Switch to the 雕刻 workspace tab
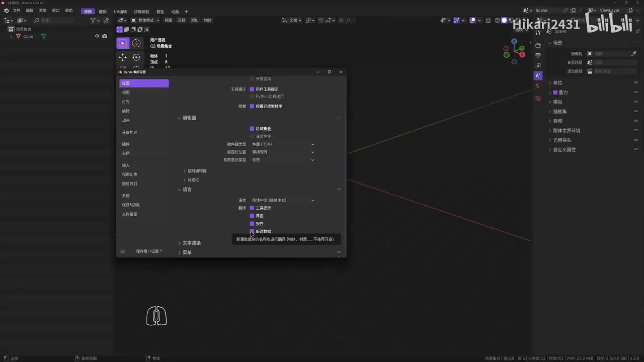This screenshot has height=362, width=644. 103,12
